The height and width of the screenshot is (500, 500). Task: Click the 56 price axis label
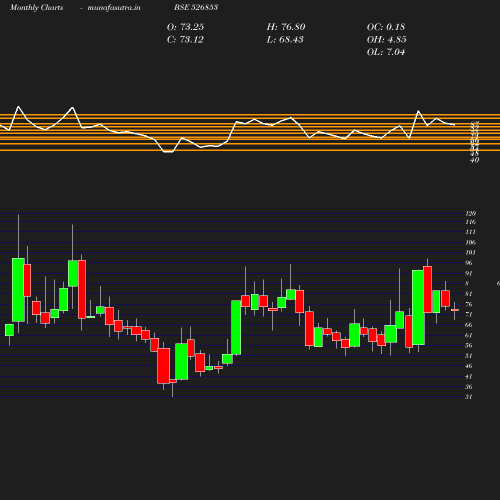coord(469,346)
